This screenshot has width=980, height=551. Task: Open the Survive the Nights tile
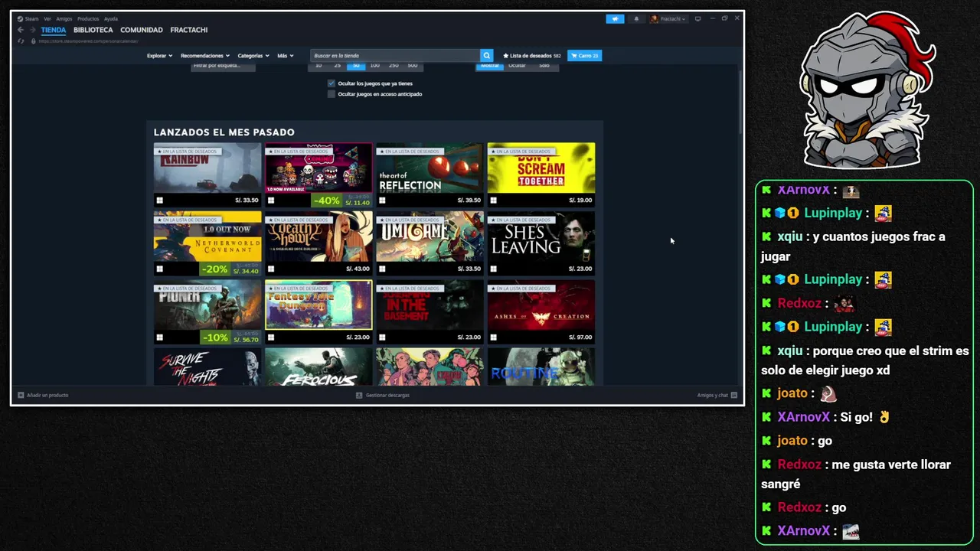[207, 367]
